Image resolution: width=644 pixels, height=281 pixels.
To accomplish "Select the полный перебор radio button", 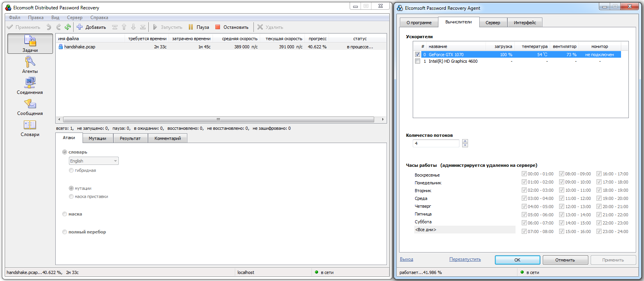I will [x=65, y=232].
